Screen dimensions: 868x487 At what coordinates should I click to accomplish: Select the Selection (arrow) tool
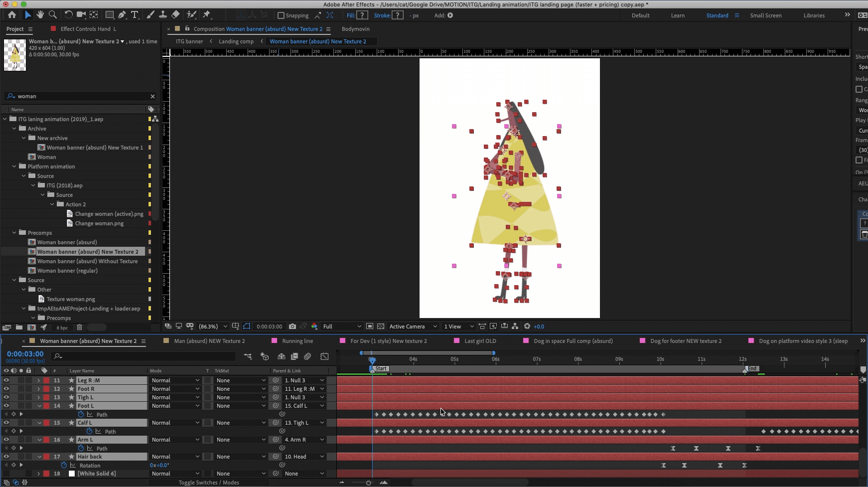[x=27, y=15]
